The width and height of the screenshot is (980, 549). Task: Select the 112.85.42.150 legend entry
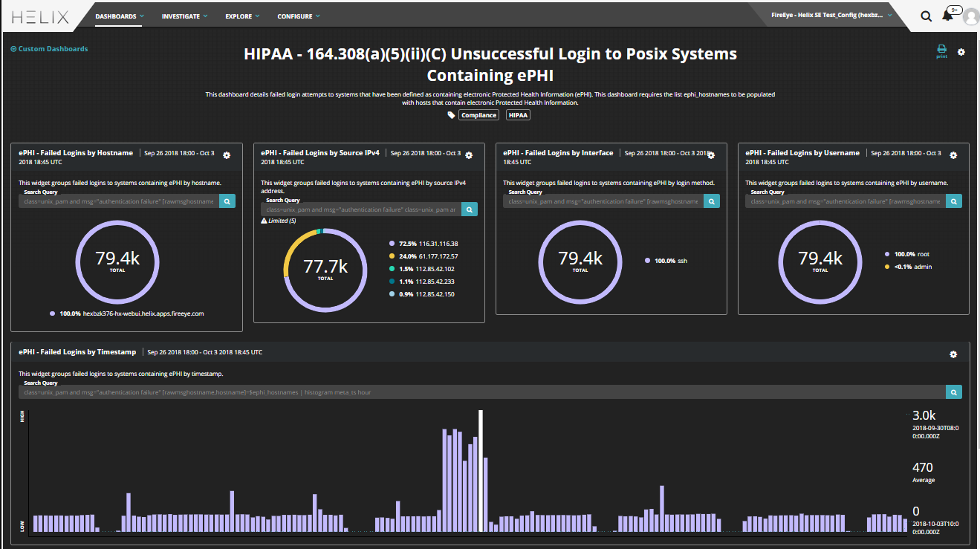click(421, 294)
